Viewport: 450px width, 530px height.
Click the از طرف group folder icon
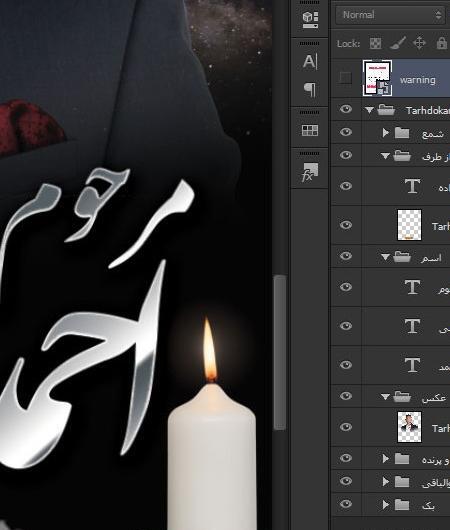(402, 156)
